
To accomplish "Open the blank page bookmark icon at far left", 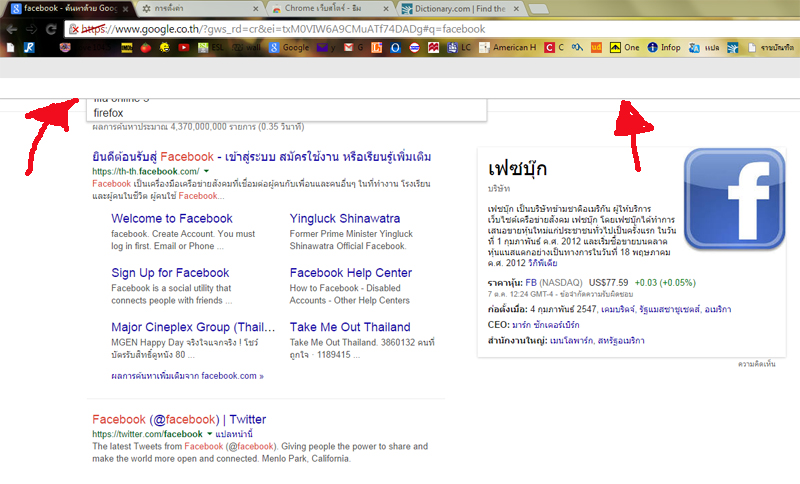I will pyautogui.click(x=10, y=47).
